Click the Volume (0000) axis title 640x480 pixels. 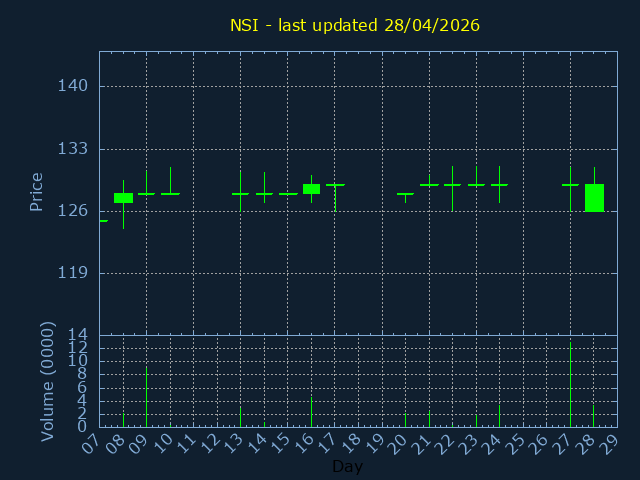(x=47, y=381)
